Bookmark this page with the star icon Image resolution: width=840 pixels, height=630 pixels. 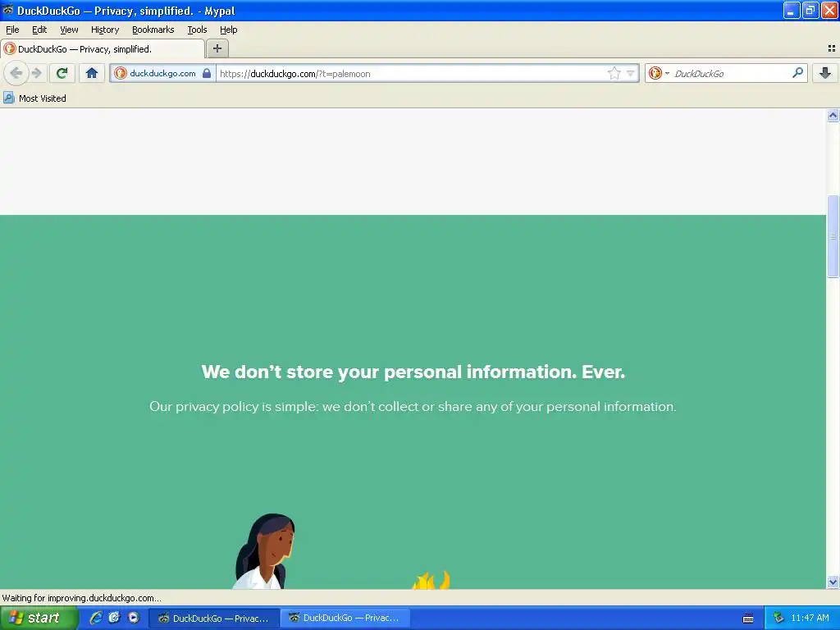[614, 73]
